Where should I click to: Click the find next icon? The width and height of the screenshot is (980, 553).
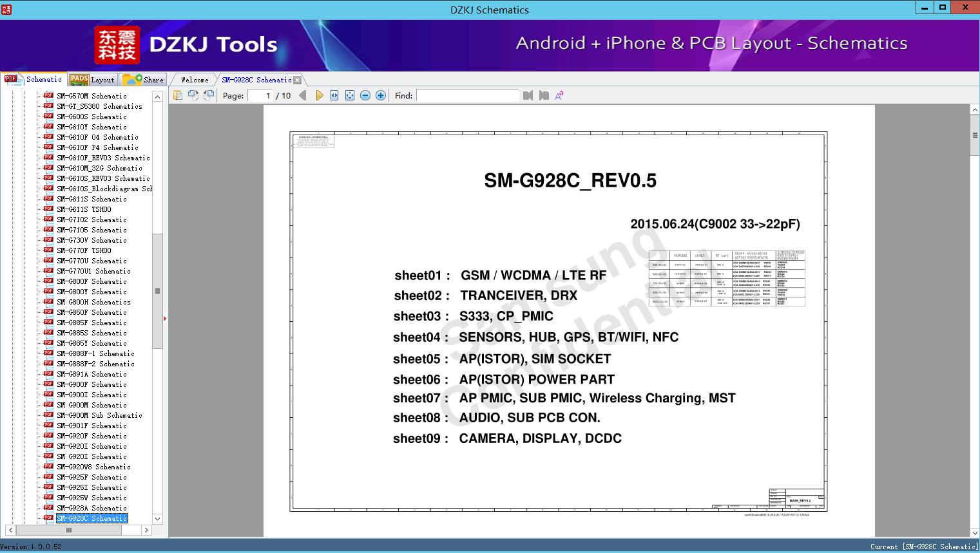tap(544, 95)
